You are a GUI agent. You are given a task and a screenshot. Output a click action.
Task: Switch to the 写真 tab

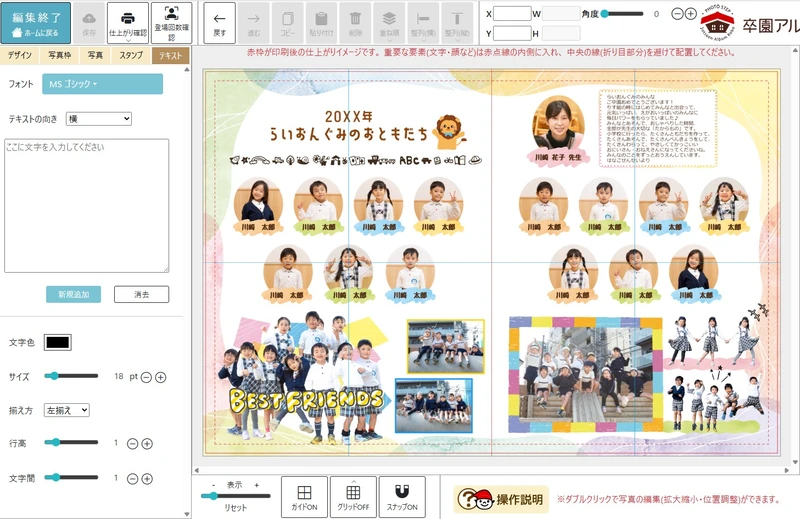[95, 55]
